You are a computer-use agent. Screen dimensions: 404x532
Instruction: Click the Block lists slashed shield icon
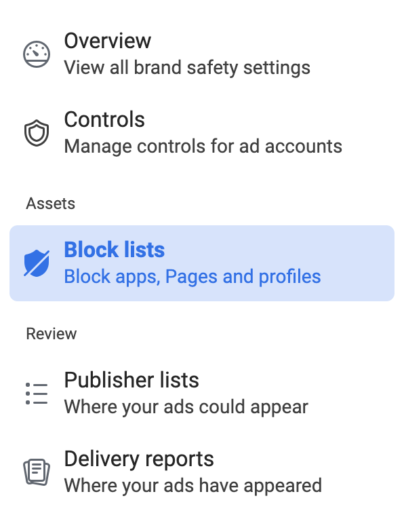(x=37, y=263)
